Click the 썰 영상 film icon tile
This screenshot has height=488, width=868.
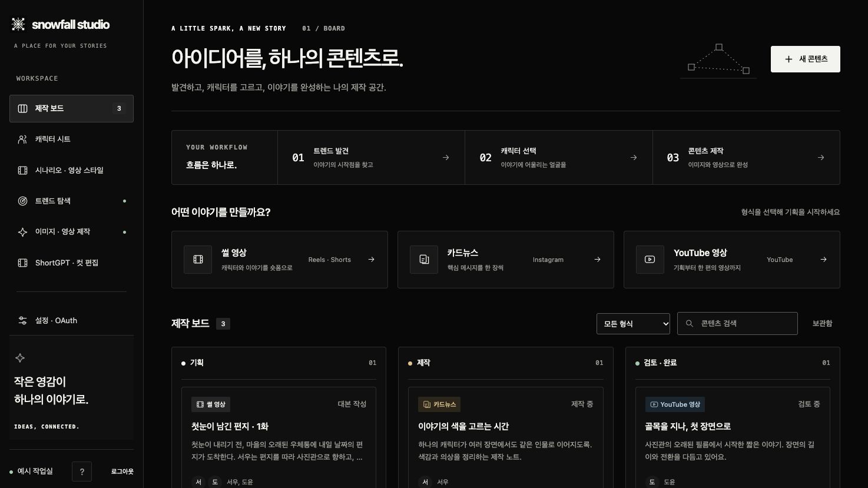[198, 260]
